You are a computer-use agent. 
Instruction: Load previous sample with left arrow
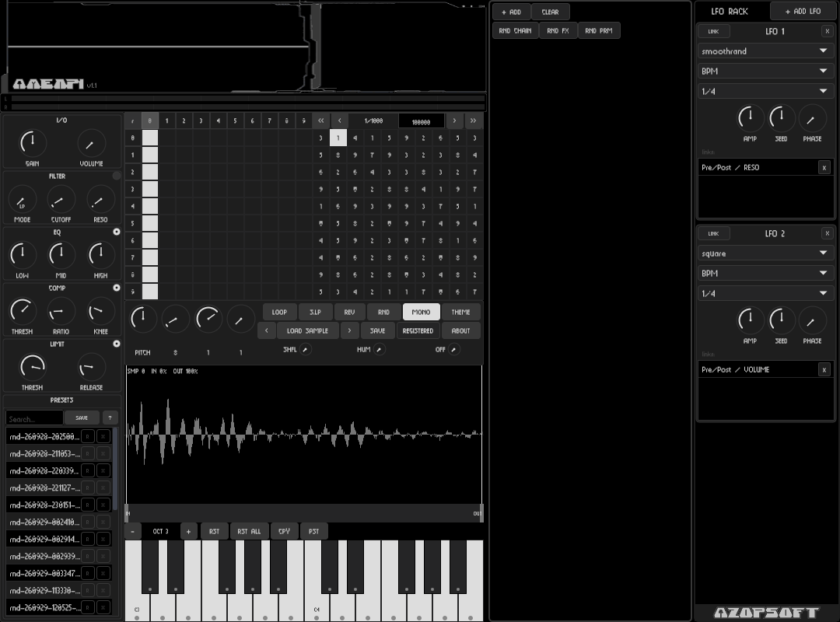[x=266, y=331]
